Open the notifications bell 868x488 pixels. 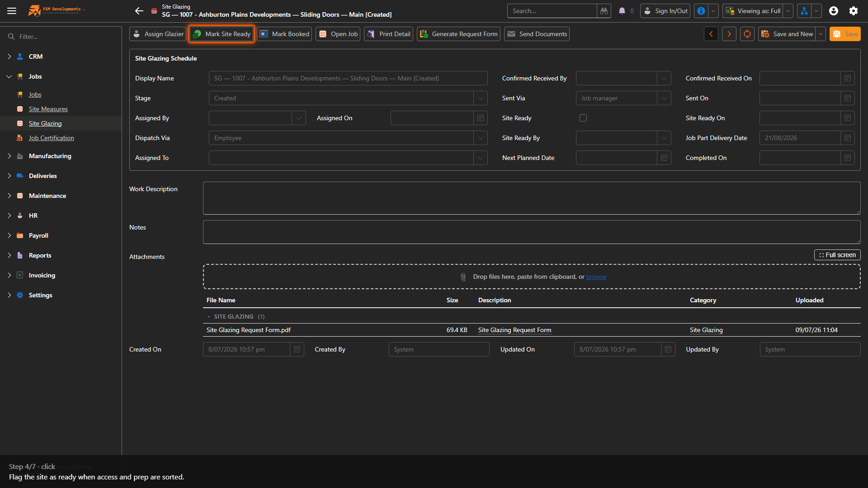(x=622, y=11)
